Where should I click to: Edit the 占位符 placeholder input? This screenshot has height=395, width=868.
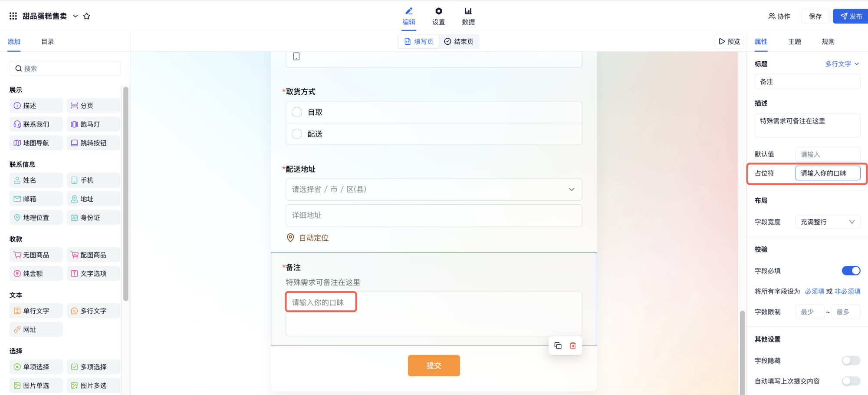coord(828,173)
